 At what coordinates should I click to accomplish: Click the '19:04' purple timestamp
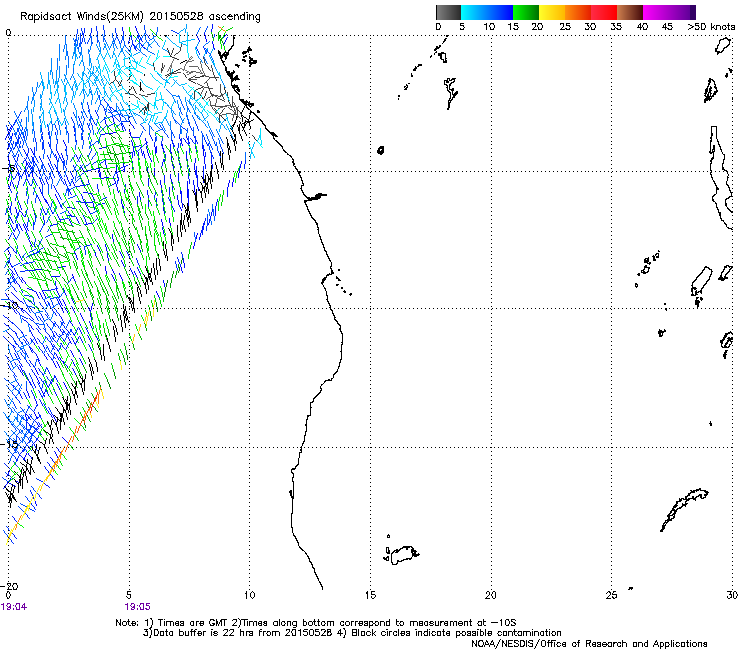click(14, 607)
